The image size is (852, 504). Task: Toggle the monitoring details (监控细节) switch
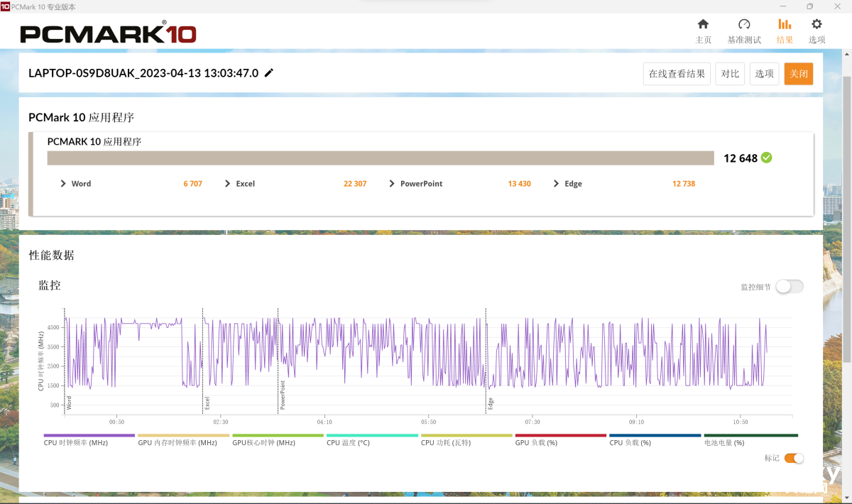pos(789,287)
